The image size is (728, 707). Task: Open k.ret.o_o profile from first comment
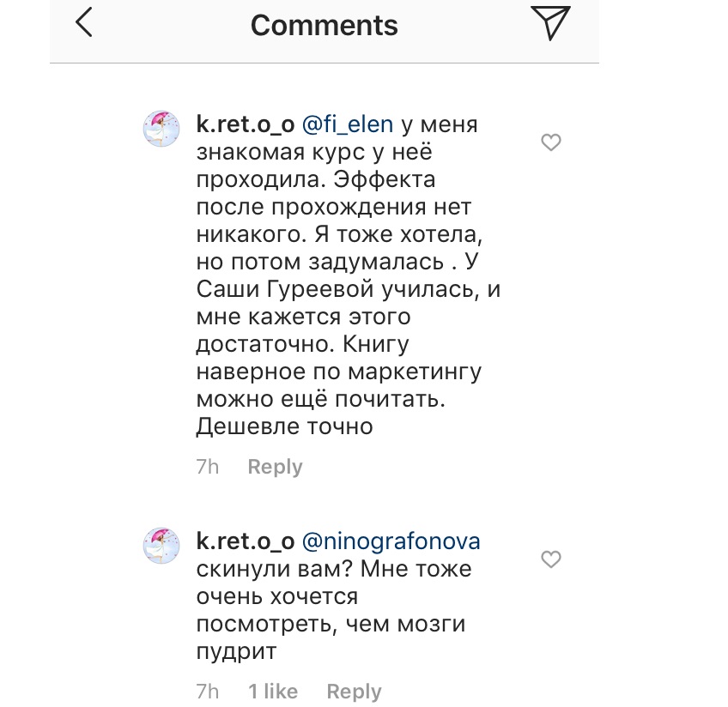pos(246,125)
